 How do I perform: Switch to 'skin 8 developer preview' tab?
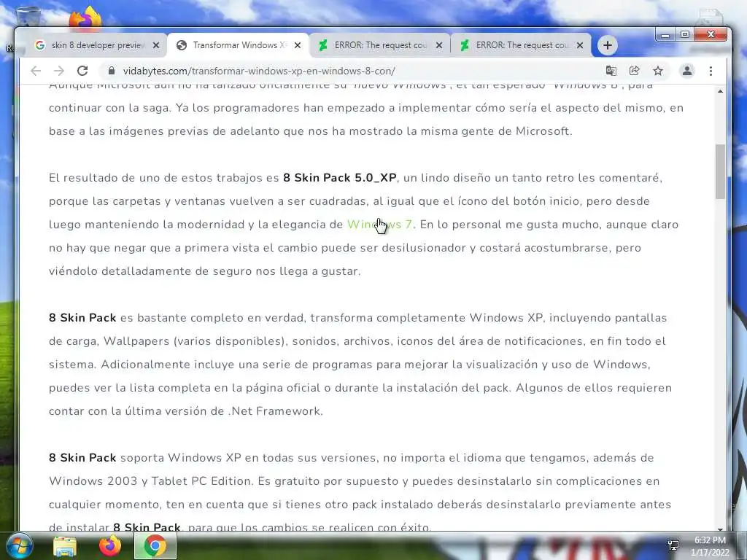coord(96,45)
